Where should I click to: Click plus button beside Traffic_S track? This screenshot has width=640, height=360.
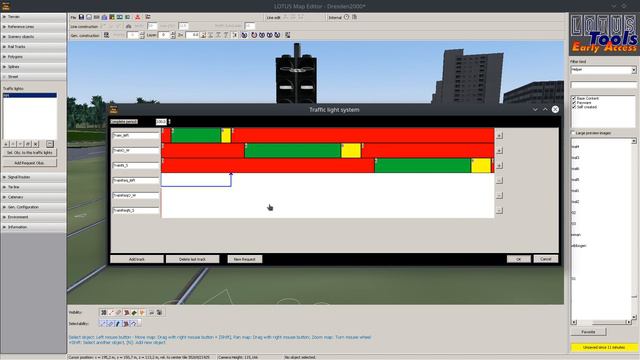click(x=499, y=165)
